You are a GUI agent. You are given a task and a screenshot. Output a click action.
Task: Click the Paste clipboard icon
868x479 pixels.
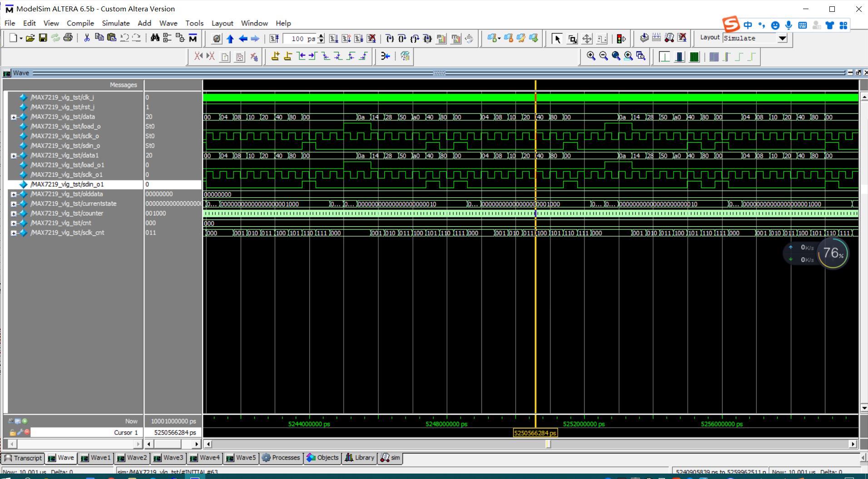tap(112, 38)
